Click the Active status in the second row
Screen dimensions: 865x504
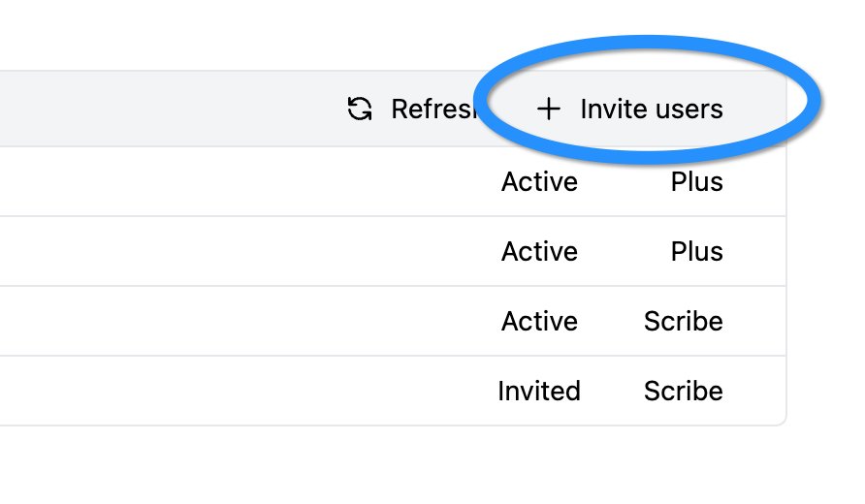539,252
